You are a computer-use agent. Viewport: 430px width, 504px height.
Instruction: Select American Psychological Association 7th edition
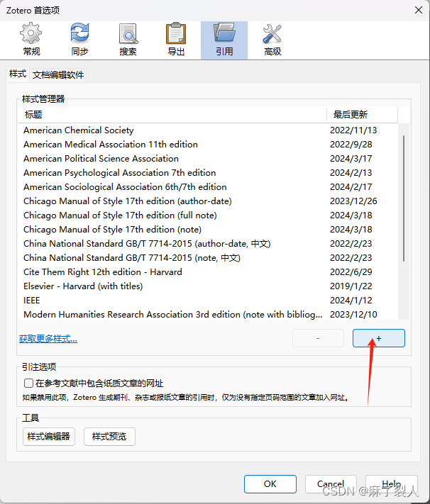(x=208, y=172)
